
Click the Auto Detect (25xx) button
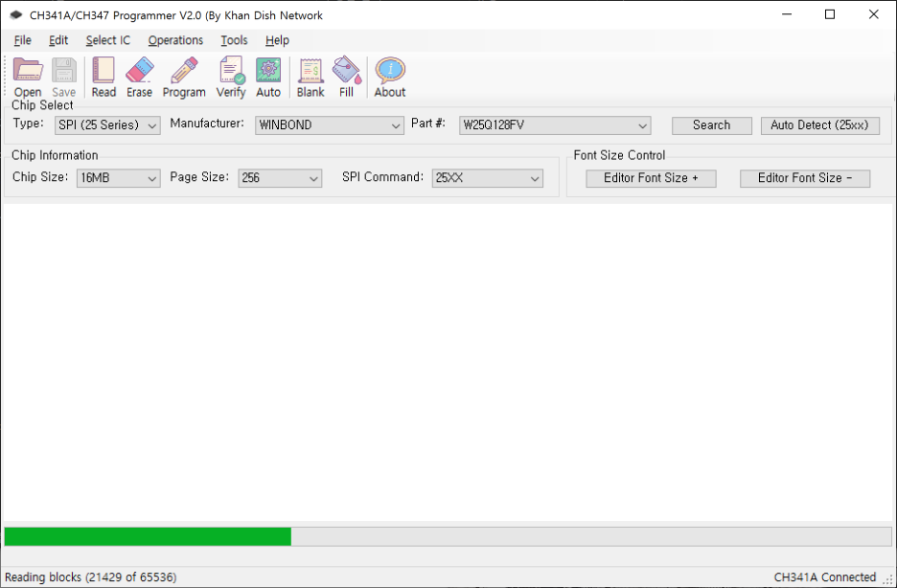click(x=819, y=125)
